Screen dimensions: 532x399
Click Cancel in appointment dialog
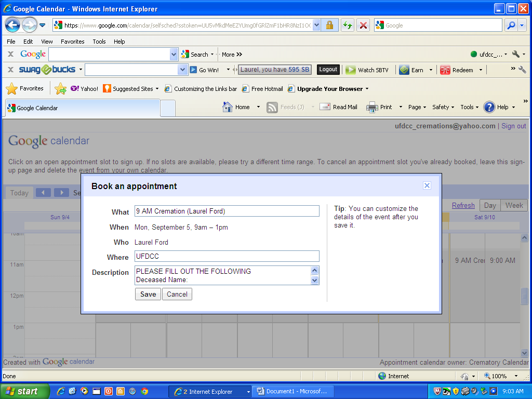click(177, 294)
